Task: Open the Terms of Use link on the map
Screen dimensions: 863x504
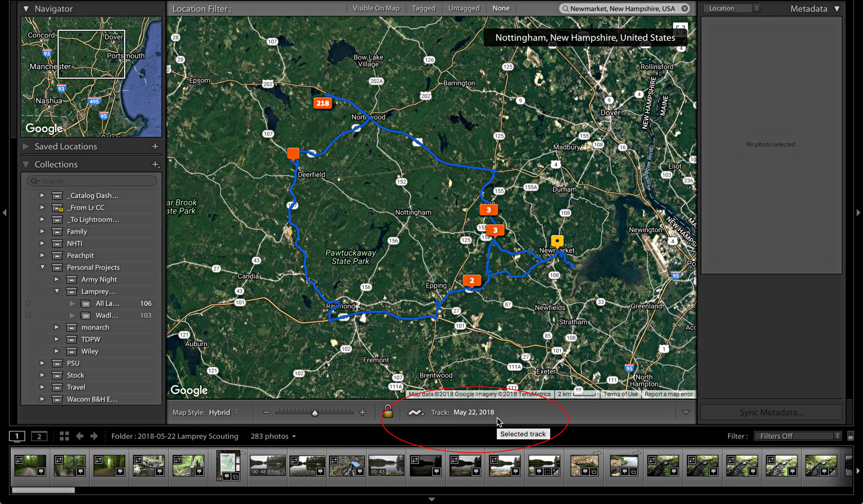Action: 620,394
